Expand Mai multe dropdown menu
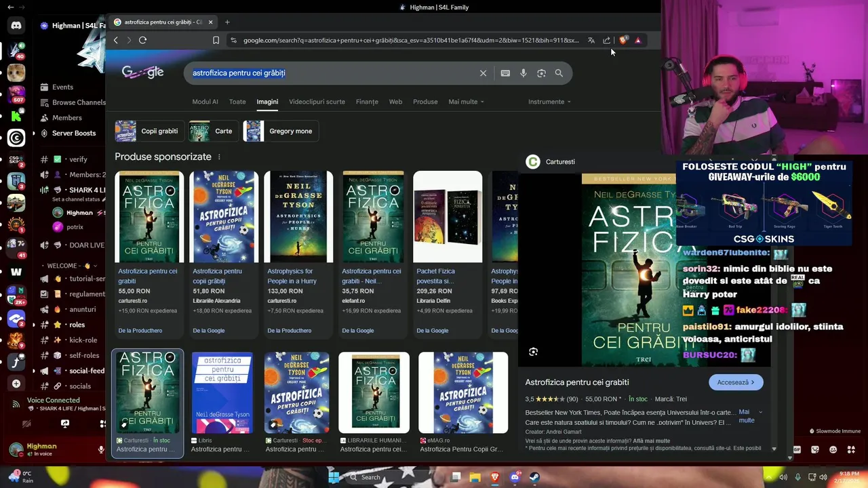This screenshot has height=488, width=868. [466, 102]
